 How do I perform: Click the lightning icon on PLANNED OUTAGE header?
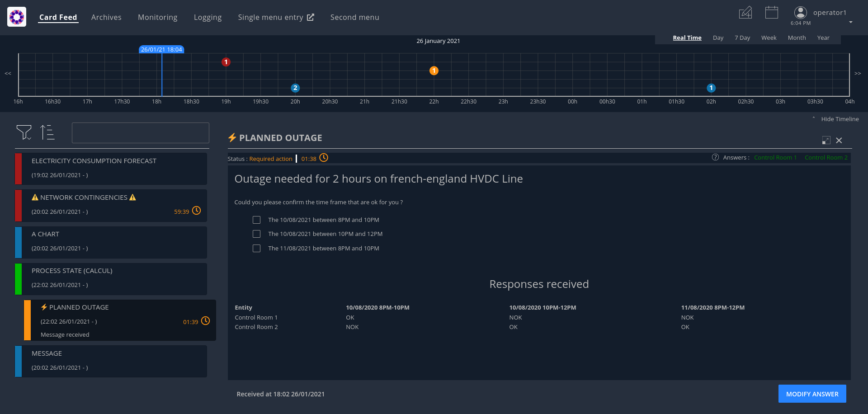point(232,137)
